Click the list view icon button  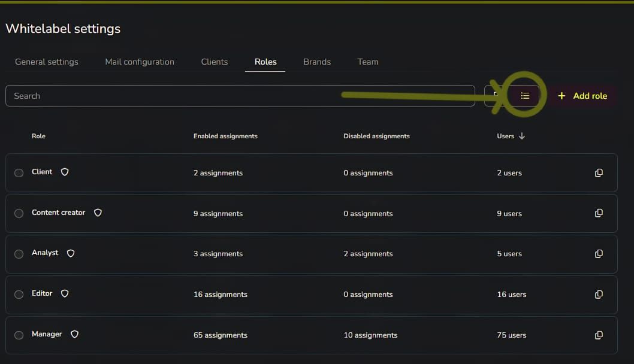(525, 96)
